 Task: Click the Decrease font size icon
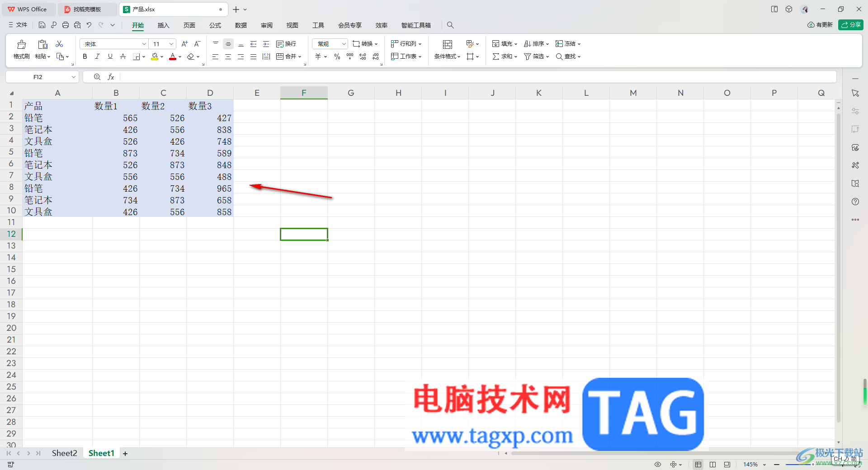(x=197, y=44)
